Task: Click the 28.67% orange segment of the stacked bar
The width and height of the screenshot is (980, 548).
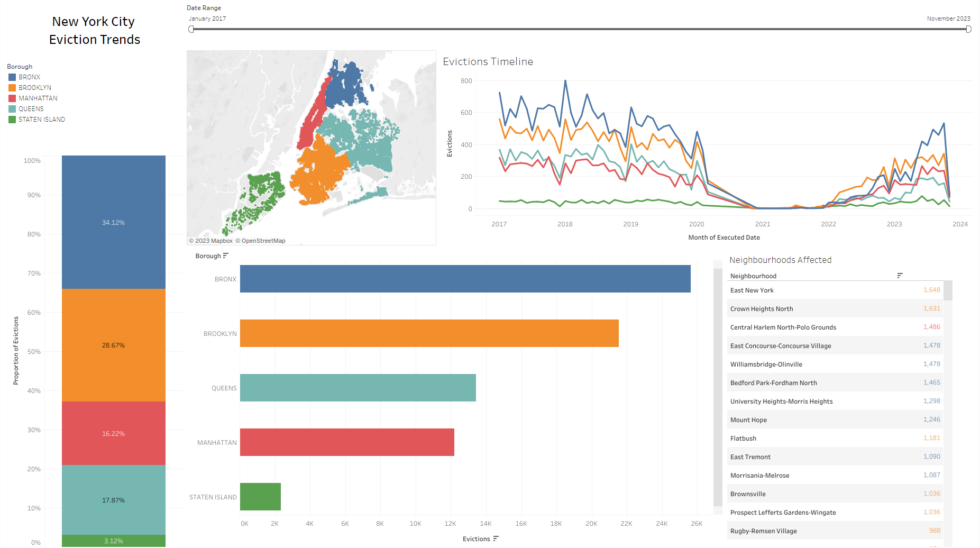Action: click(113, 345)
